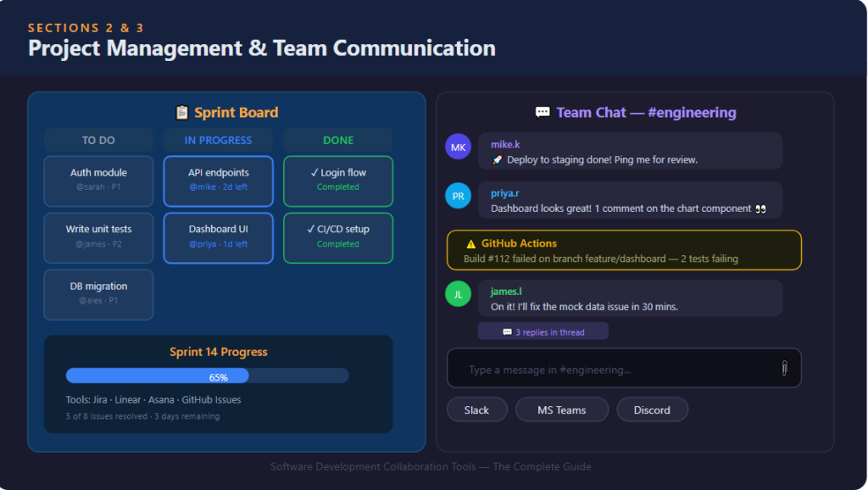The height and width of the screenshot is (490, 868).
Task: Click the PR avatar of priya.r
Action: coord(459,196)
